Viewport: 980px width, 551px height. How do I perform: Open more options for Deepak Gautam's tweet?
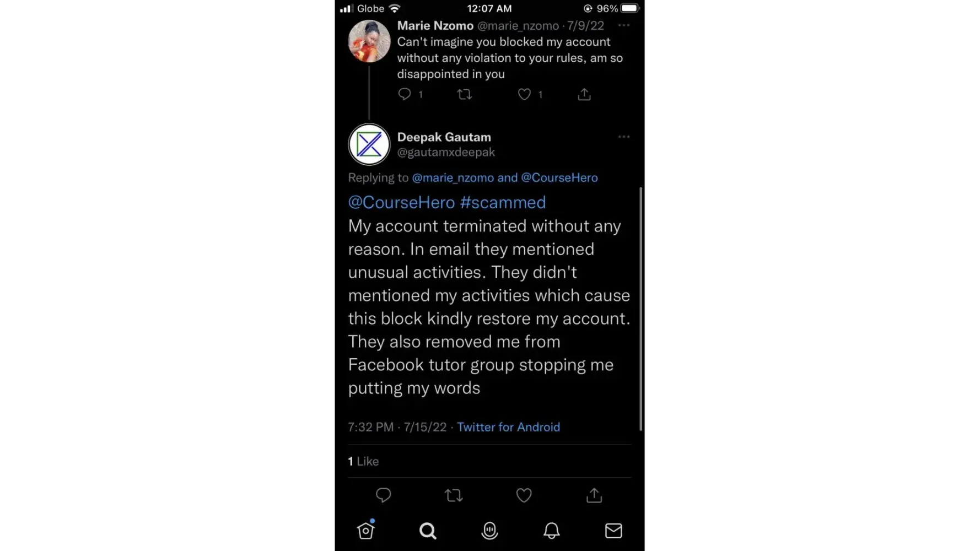623,137
